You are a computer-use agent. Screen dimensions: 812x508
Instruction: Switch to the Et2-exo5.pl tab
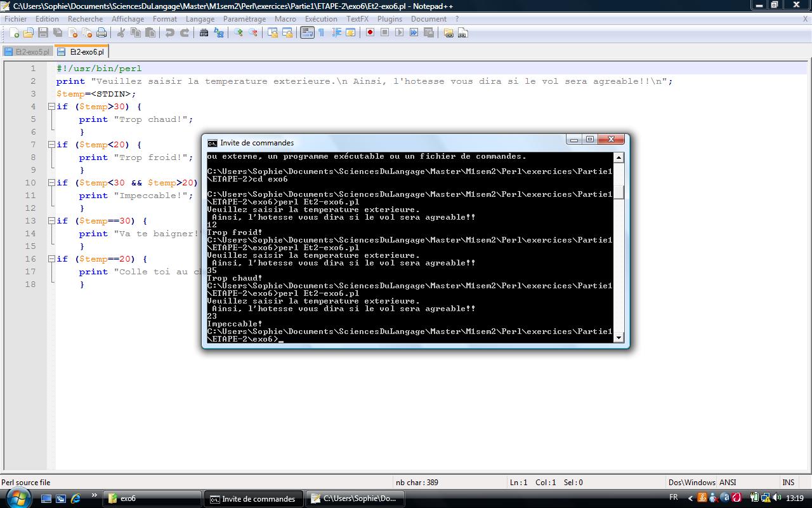pos(27,51)
